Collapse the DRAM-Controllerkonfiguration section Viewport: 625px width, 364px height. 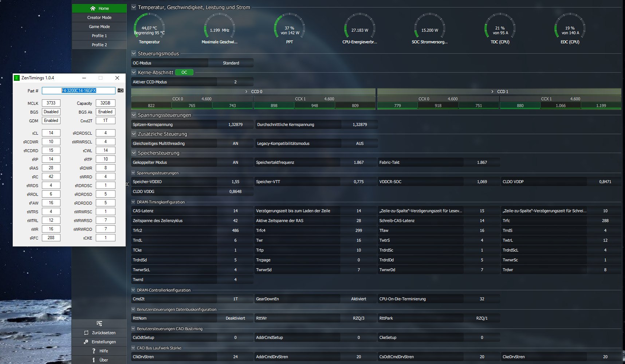pos(133,290)
